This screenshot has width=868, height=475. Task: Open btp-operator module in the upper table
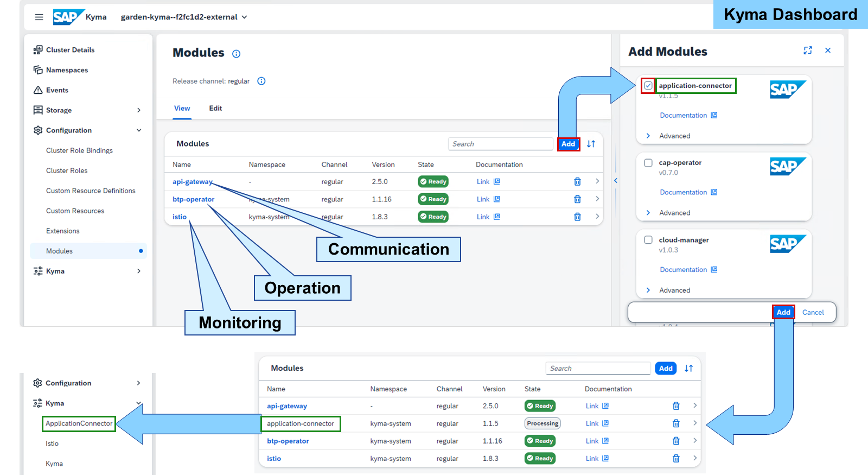(194, 199)
